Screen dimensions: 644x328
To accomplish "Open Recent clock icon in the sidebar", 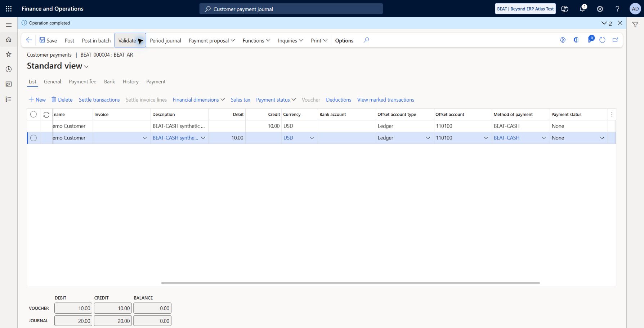I will coord(9,69).
